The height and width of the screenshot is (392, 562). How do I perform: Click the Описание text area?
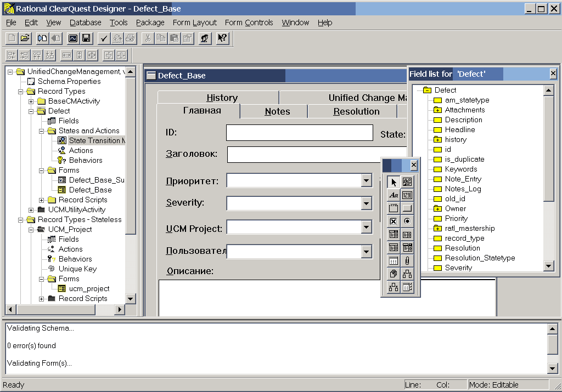click(x=327, y=298)
